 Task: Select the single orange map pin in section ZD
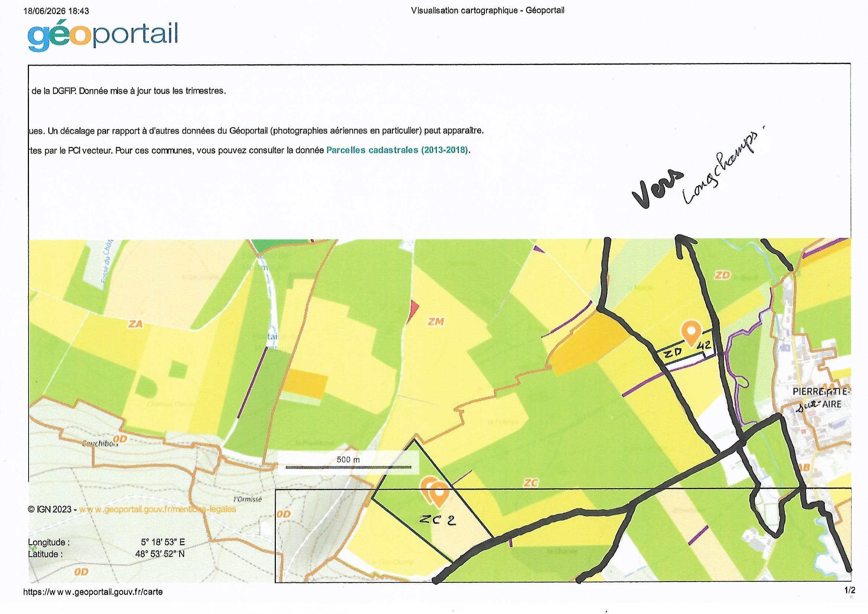tap(691, 333)
